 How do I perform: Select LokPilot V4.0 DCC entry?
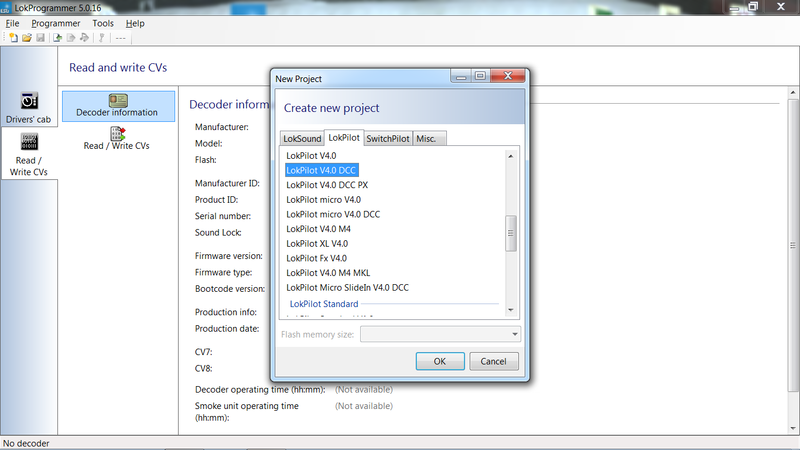[x=321, y=170]
